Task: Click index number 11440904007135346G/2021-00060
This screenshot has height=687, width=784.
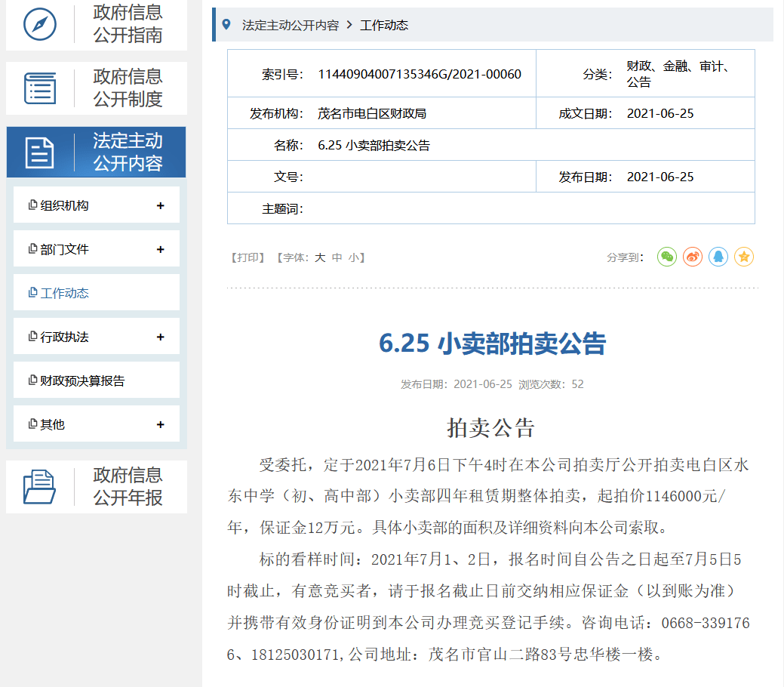Action: (x=420, y=74)
